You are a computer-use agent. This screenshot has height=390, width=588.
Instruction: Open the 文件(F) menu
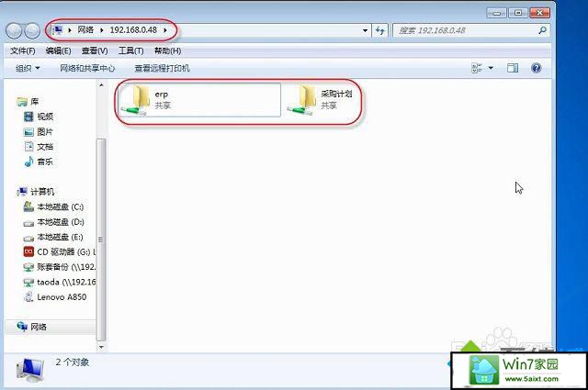(23, 50)
